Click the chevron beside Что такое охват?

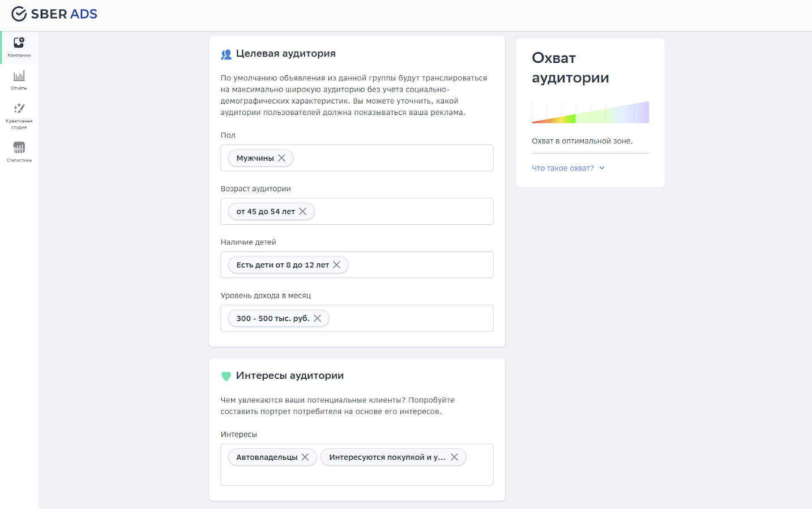tap(602, 168)
